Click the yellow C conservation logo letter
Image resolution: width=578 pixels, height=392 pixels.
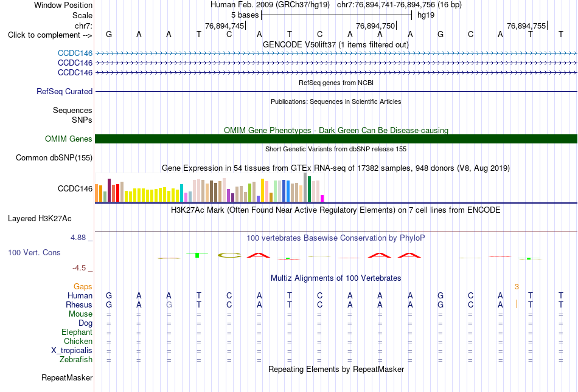(x=229, y=255)
